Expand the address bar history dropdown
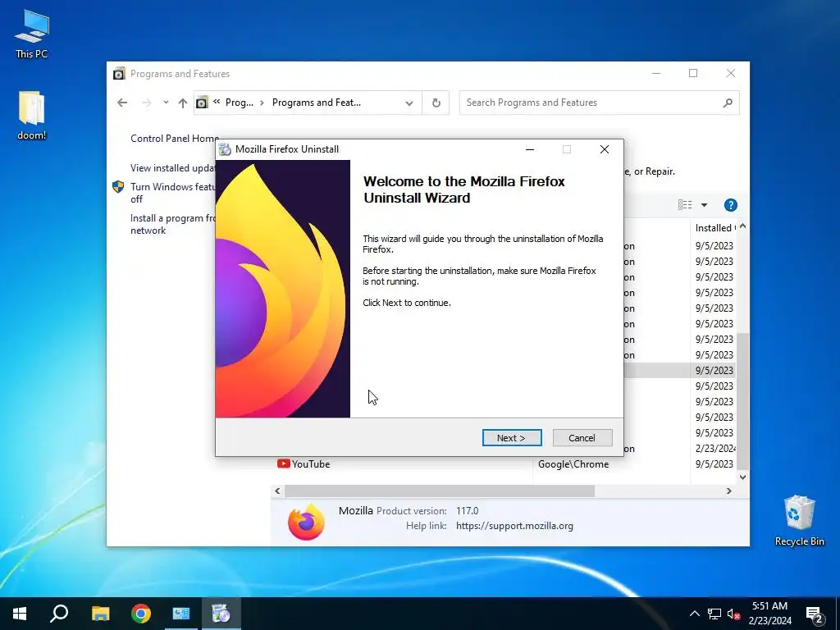This screenshot has height=630, width=840. (409, 103)
